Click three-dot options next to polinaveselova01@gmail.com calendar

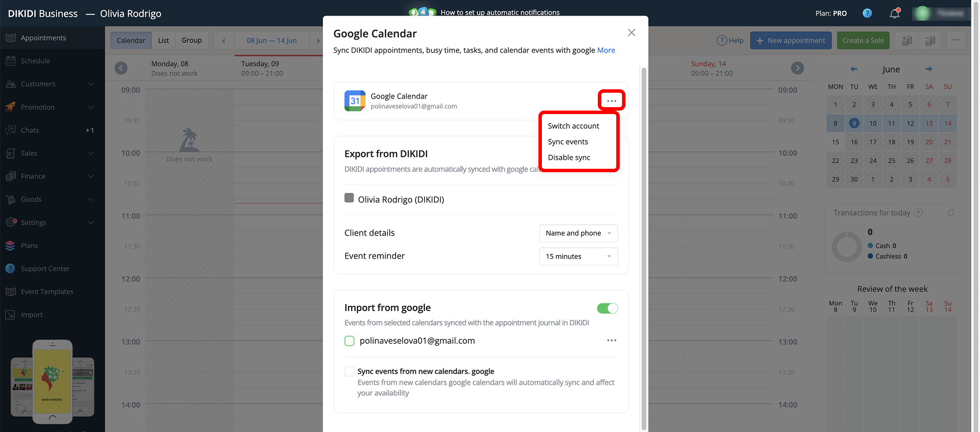[612, 340]
